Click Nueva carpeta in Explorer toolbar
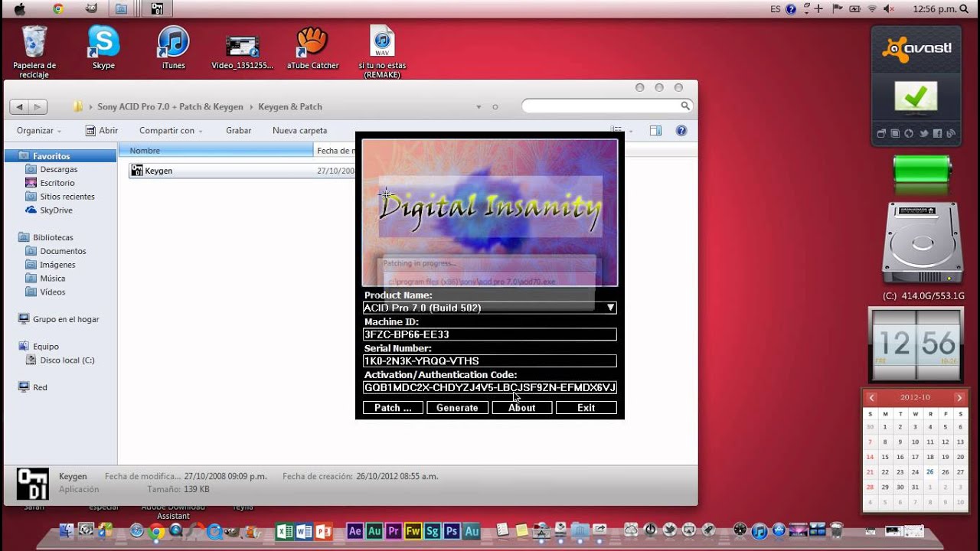This screenshot has width=980, height=551. [300, 131]
